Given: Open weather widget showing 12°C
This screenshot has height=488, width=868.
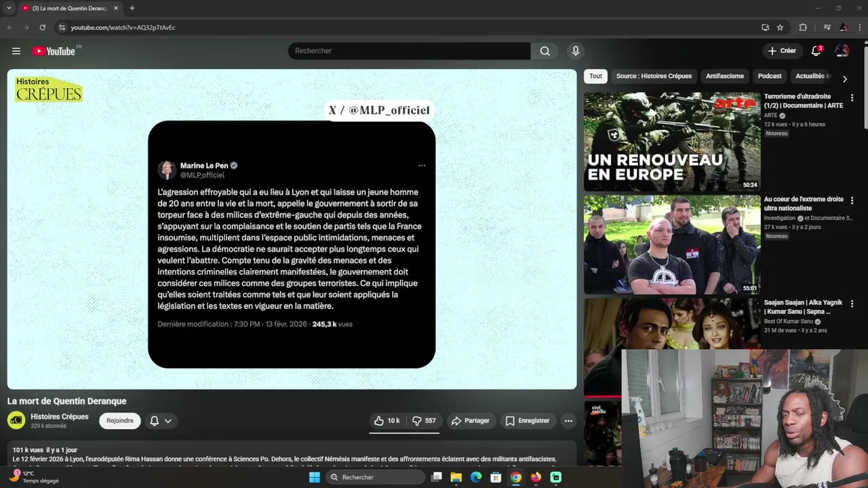Looking at the screenshot, I should pyautogui.click(x=35, y=476).
